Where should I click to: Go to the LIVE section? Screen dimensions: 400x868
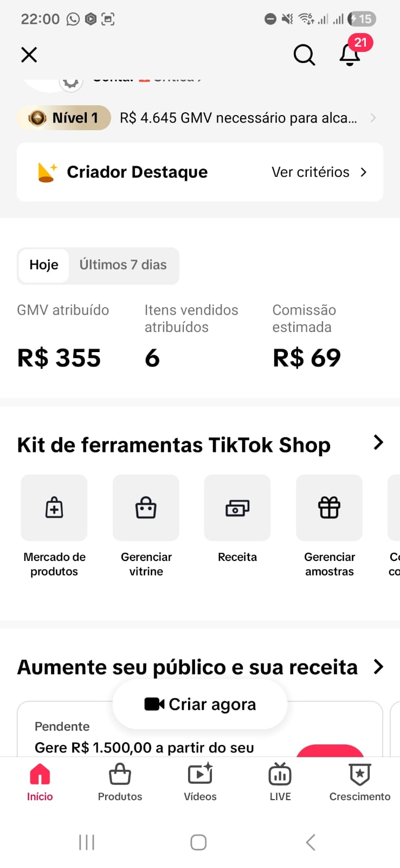click(280, 782)
